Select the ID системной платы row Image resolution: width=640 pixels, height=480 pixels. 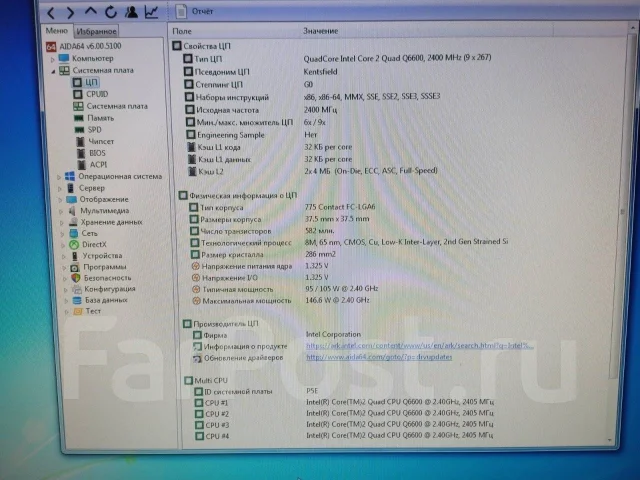(x=256, y=391)
